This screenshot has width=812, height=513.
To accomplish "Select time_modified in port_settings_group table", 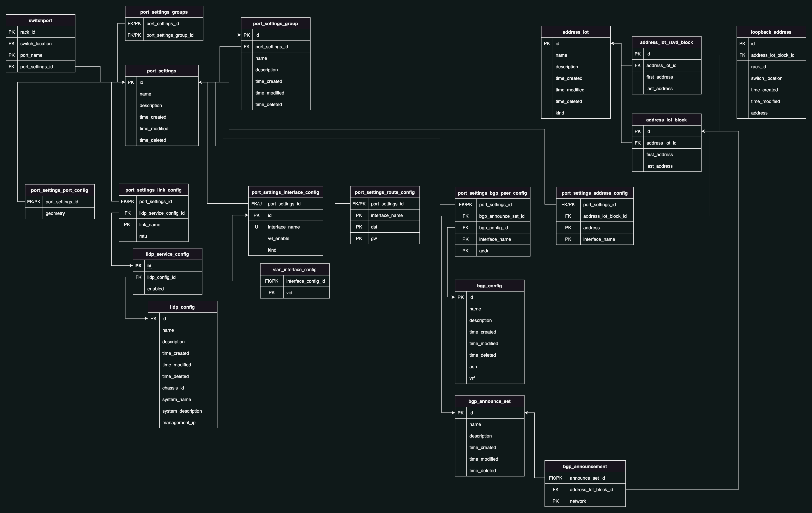I will (276, 93).
